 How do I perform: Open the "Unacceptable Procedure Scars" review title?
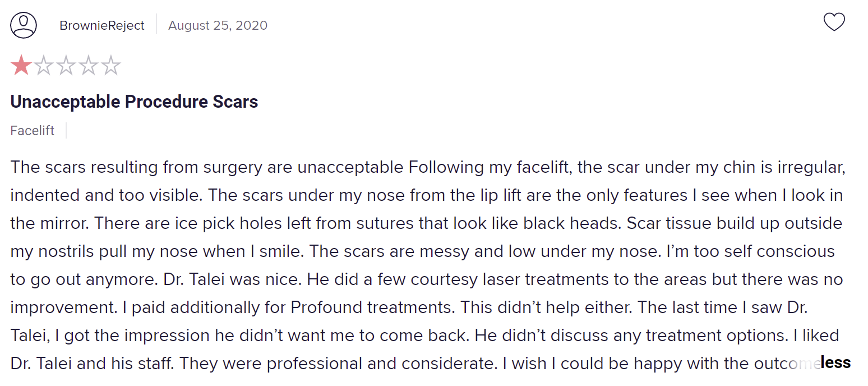click(x=134, y=102)
